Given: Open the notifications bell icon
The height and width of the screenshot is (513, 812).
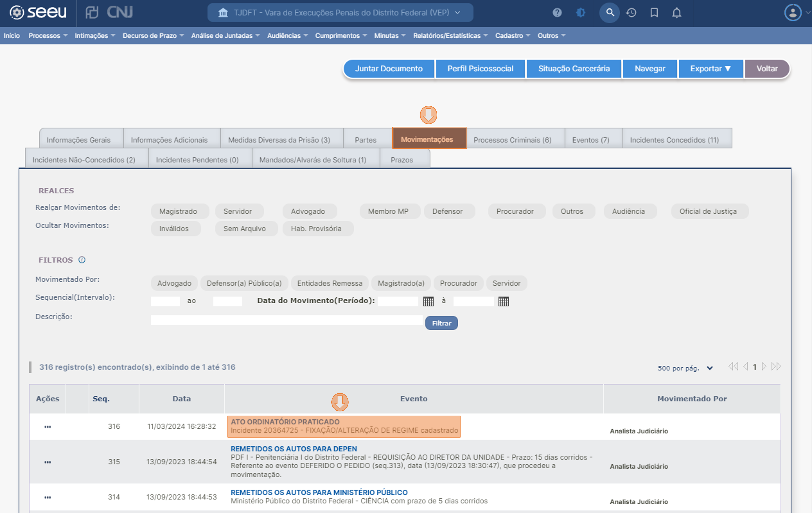Looking at the screenshot, I should coord(676,13).
